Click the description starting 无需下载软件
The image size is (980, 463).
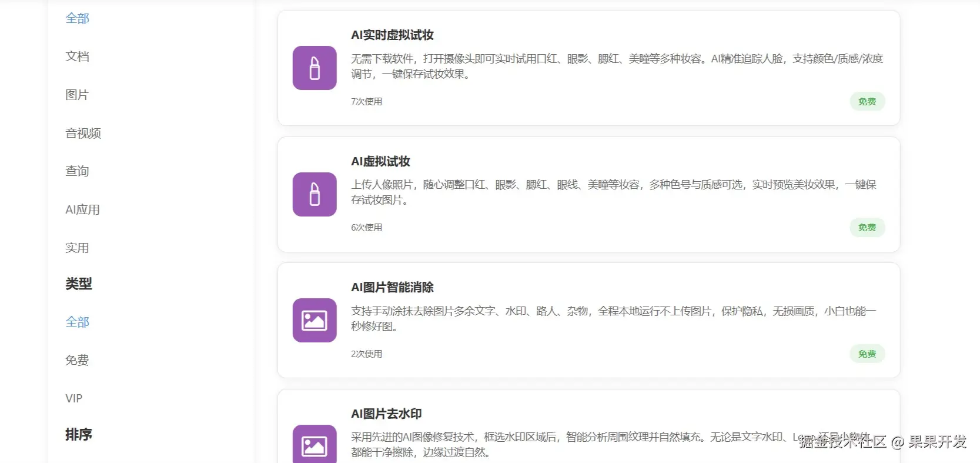pyautogui.click(x=617, y=66)
